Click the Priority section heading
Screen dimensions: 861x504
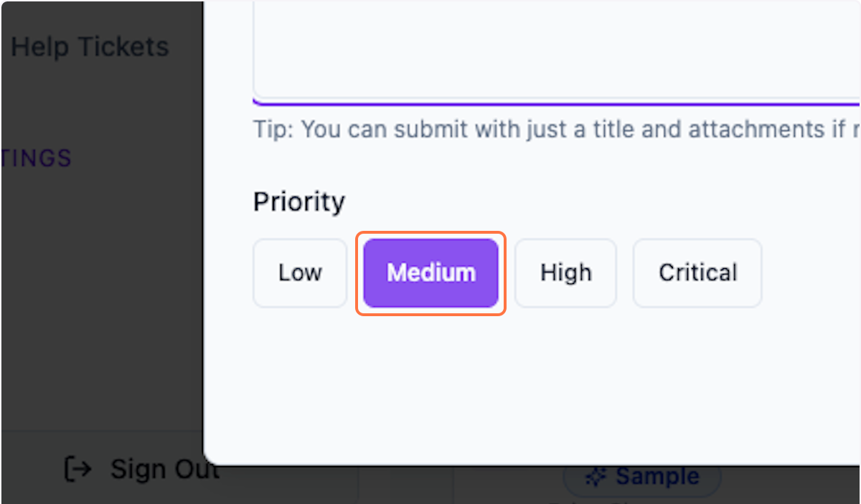click(298, 201)
